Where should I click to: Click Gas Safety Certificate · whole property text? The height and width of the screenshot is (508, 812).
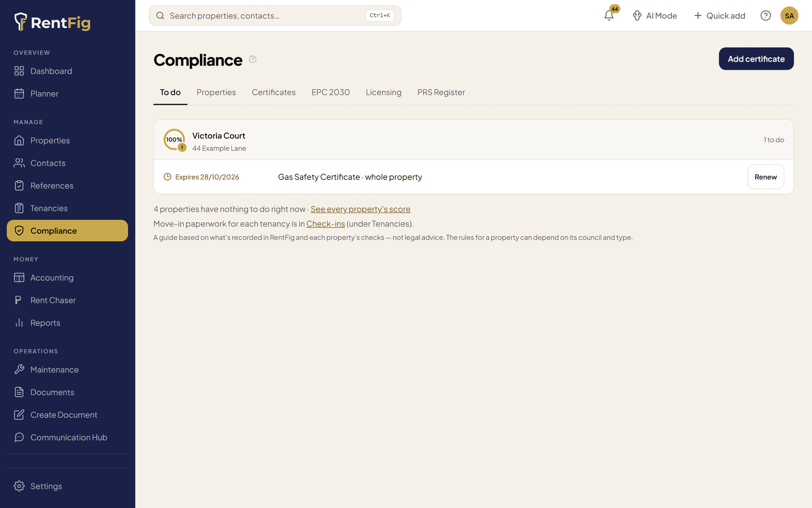click(x=350, y=177)
